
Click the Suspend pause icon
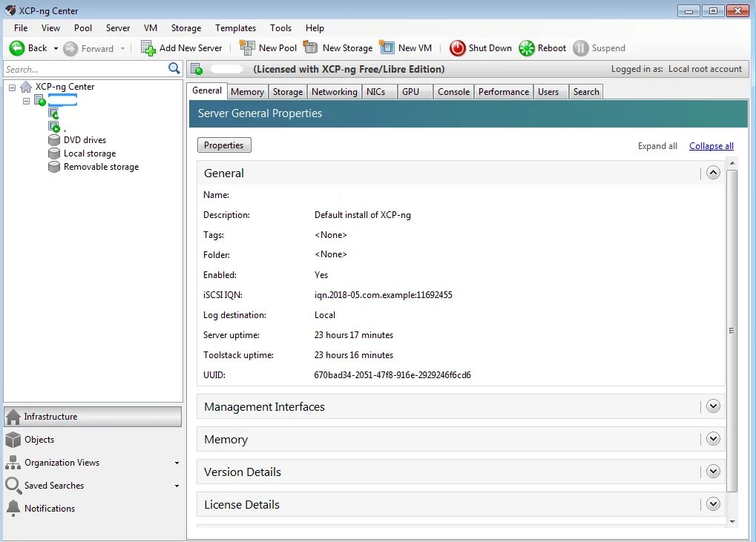coord(580,48)
